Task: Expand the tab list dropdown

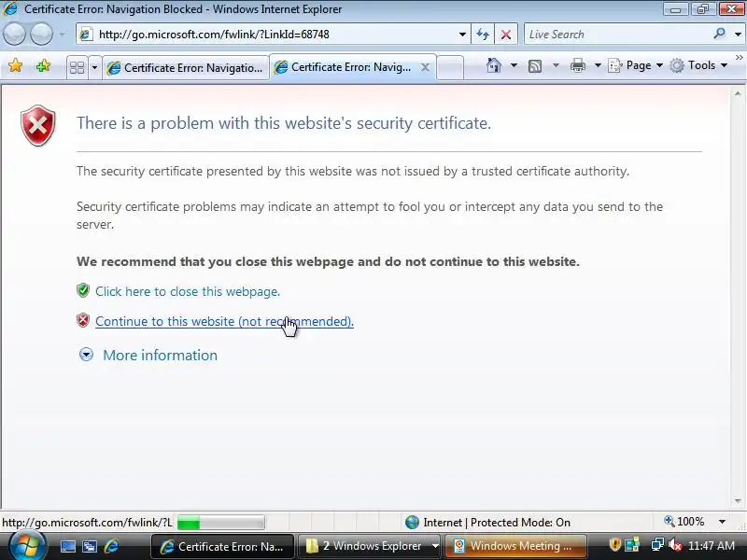Action: 94,67
